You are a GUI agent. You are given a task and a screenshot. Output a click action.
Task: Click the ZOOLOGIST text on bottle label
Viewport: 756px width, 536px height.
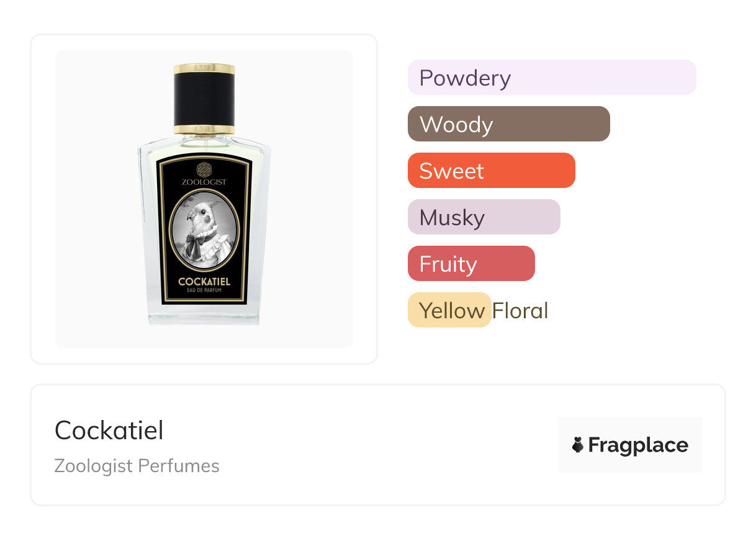coord(204,182)
